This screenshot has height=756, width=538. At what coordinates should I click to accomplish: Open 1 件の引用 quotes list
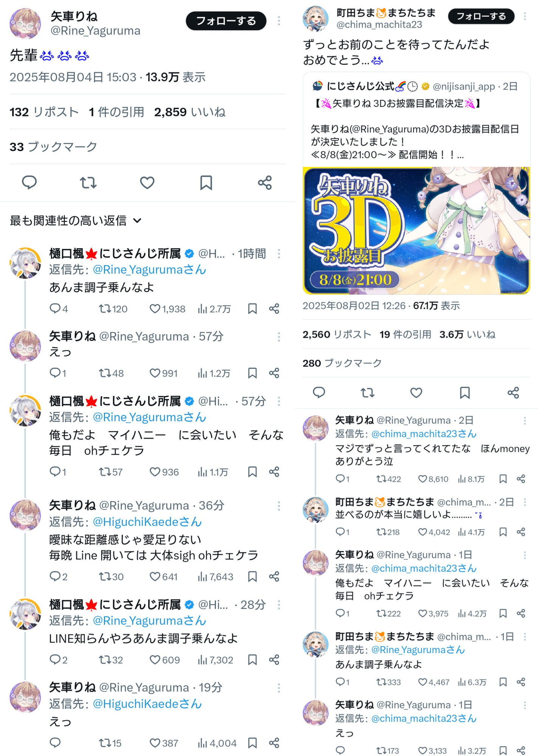116,112
